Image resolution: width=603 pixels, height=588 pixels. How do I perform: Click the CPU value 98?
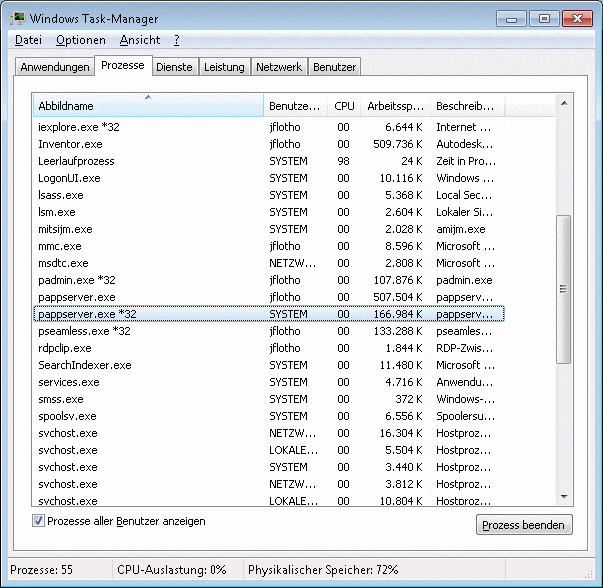tap(343, 161)
